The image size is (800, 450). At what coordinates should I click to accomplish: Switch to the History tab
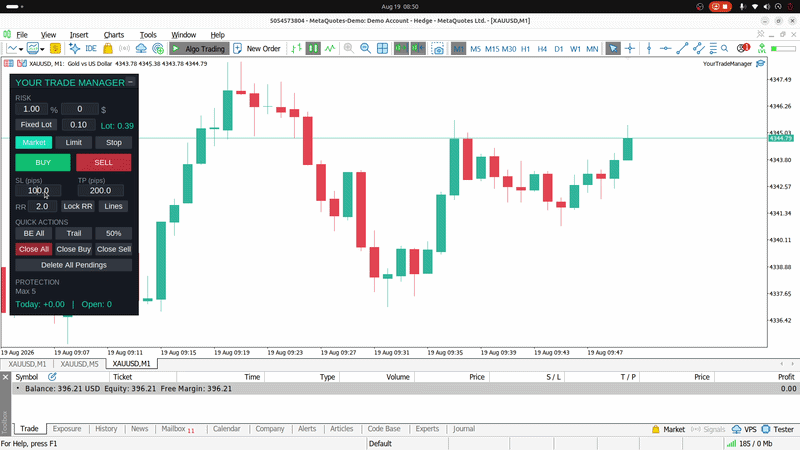coord(106,429)
